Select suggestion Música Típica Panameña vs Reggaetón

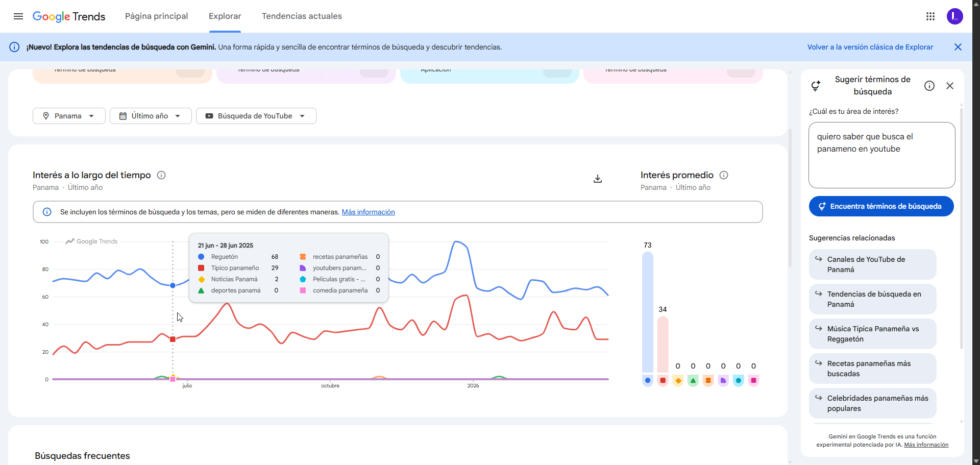[x=872, y=334]
